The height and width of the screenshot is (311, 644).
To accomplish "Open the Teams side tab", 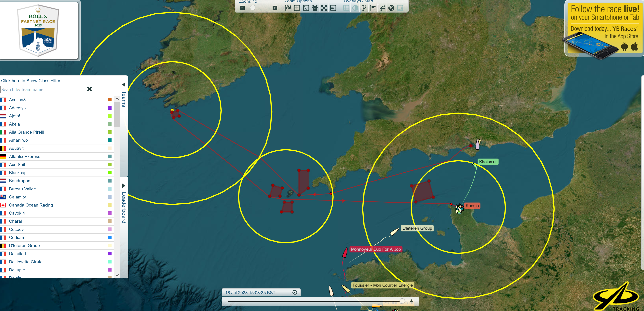I will (x=124, y=99).
